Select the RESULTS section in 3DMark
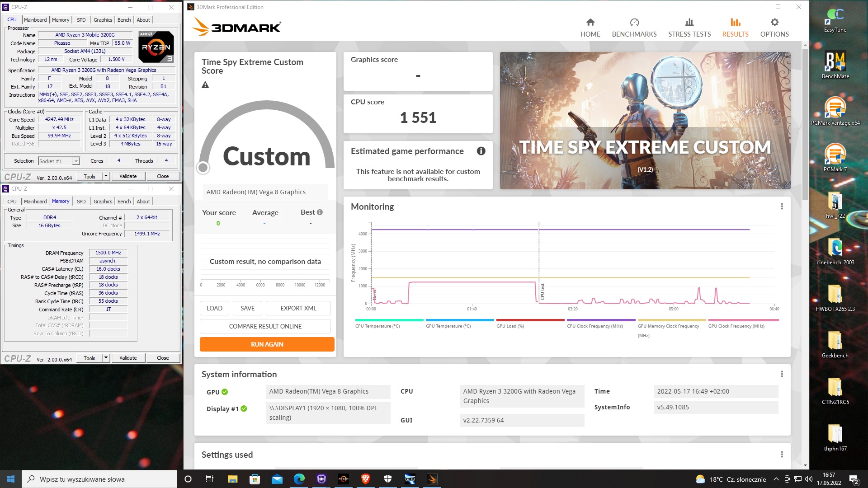Viewport: 868px width, 488px height. [735, 28]
